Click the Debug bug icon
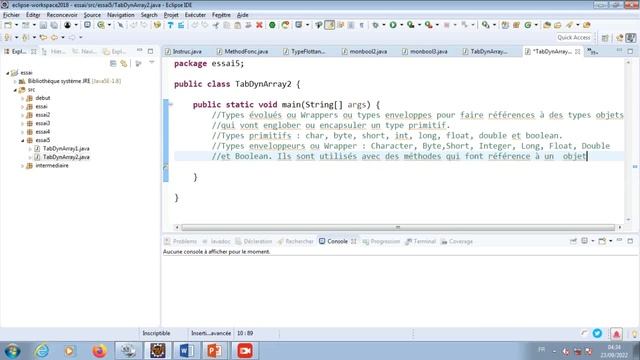The width and height of the screenshot is (640, 360). 376,25
